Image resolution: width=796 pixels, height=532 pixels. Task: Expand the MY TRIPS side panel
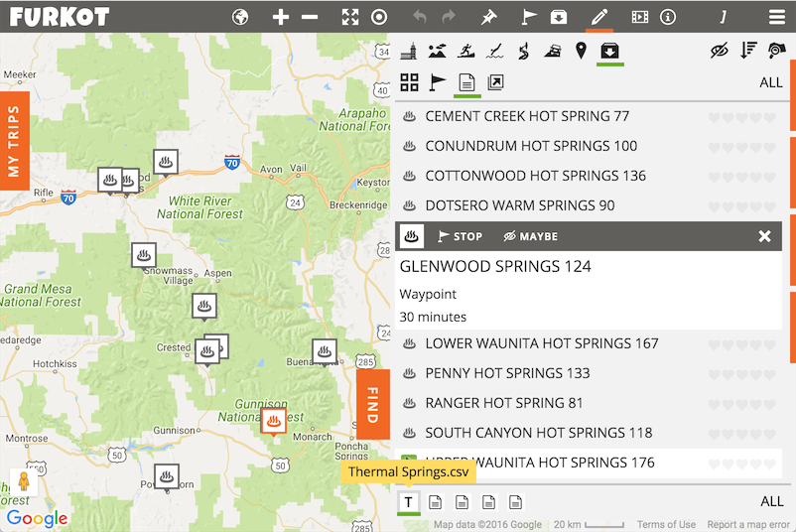pyautogui.click(x=14, y=141)
